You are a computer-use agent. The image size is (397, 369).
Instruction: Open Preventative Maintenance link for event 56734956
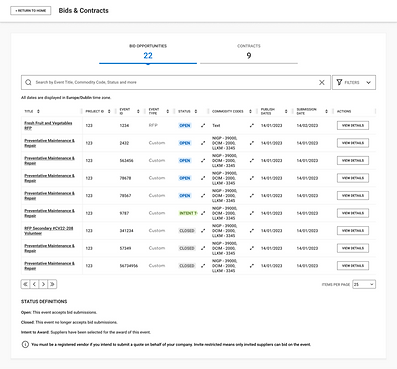coord(49,266)
